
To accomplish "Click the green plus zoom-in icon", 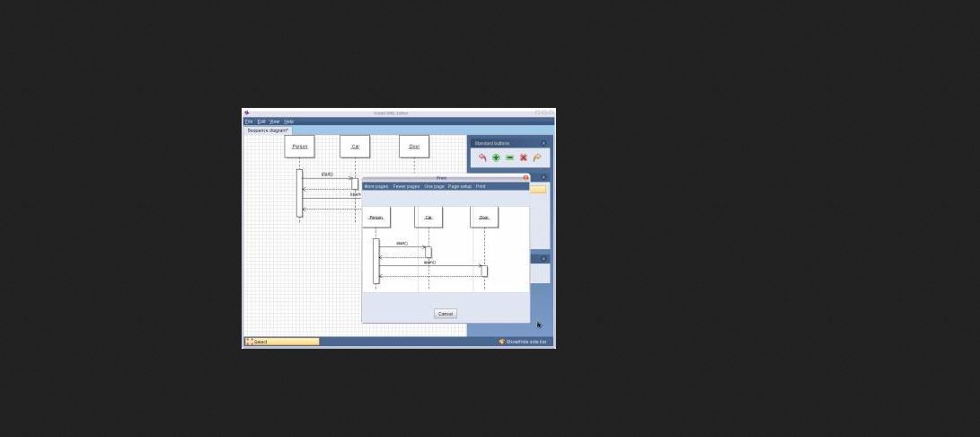I will (x=496, y=157).
